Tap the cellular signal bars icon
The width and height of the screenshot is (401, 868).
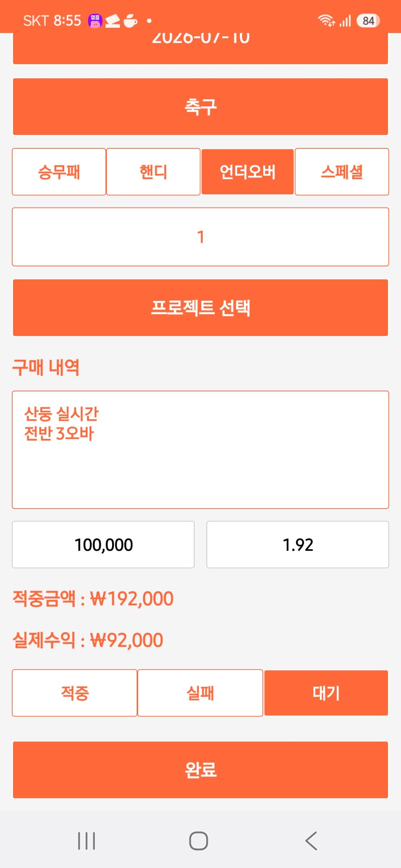pos(345,20)
